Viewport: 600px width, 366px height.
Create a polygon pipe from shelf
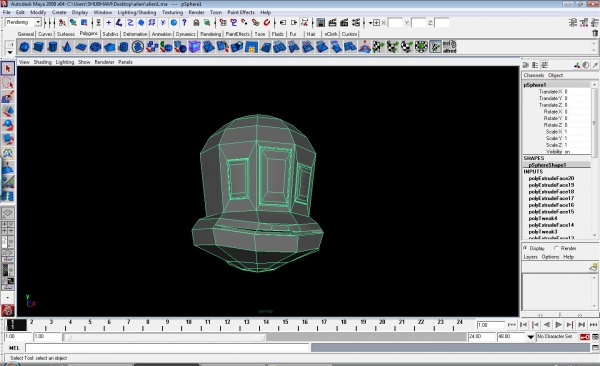123,47
